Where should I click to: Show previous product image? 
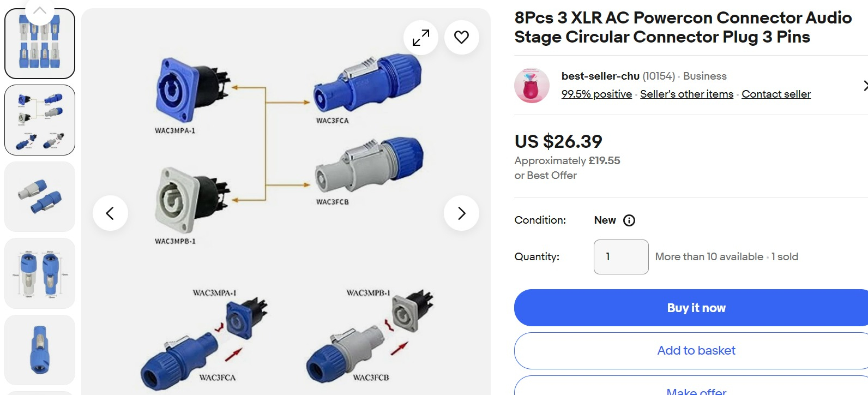click(110, 213)
